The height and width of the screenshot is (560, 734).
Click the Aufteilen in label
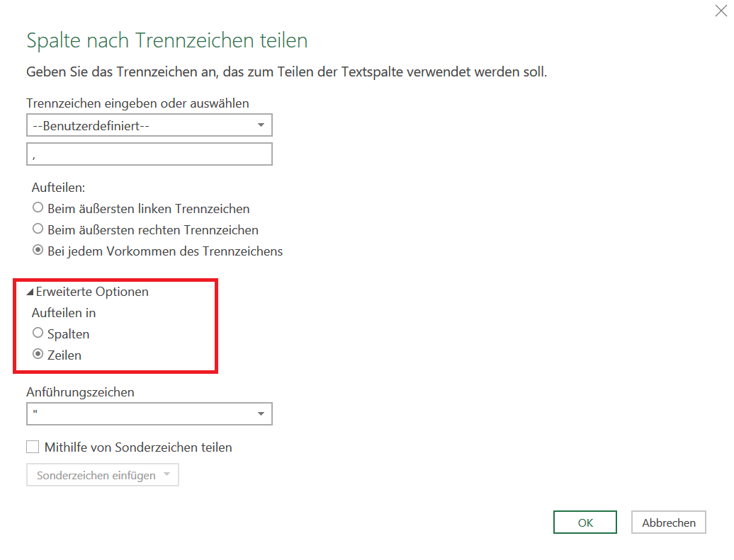coord(64,313)
